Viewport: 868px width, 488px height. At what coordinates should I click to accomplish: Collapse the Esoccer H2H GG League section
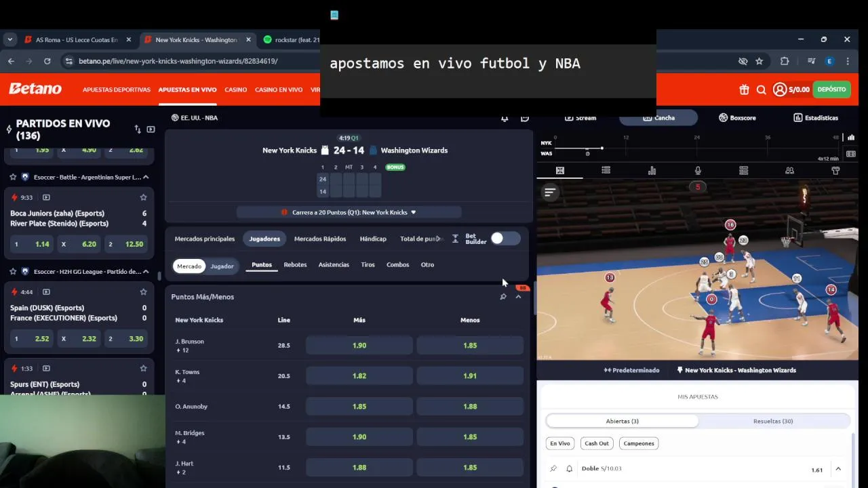coord(146,272)
